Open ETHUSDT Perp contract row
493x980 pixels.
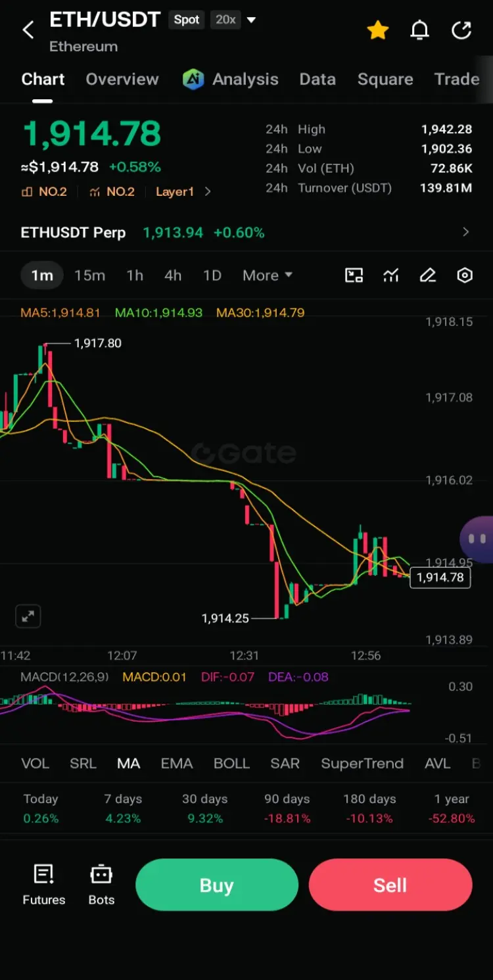(x=246, y=233)
